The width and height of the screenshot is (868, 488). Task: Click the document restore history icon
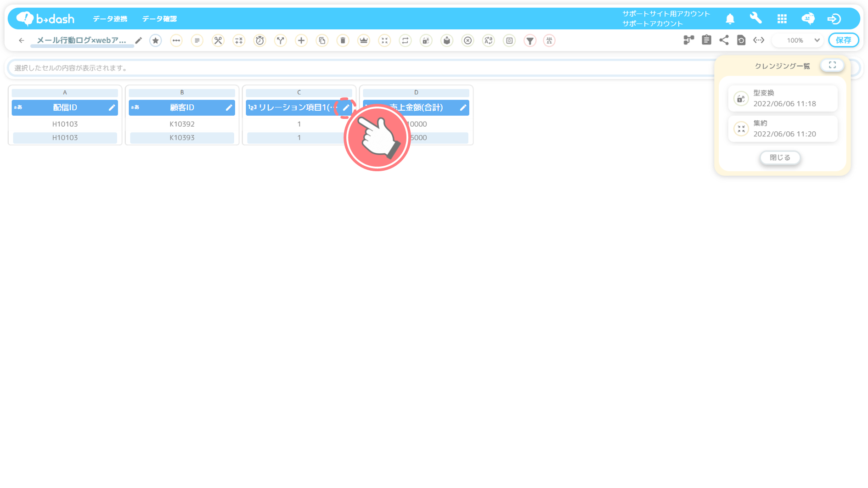741,40
